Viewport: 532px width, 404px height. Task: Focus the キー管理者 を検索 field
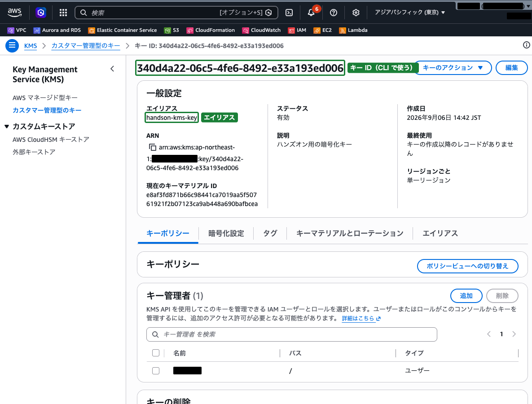click(x=291, y=334)
